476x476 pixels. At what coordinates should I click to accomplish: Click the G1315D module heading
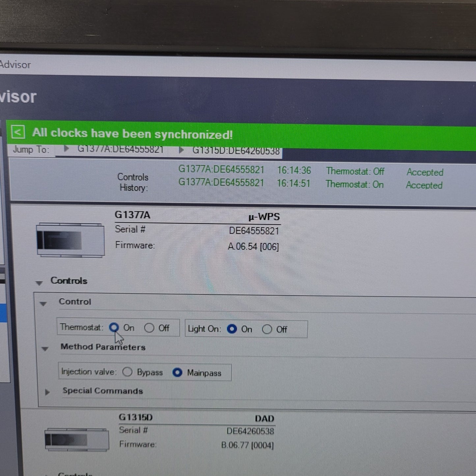tap(136, 417)
